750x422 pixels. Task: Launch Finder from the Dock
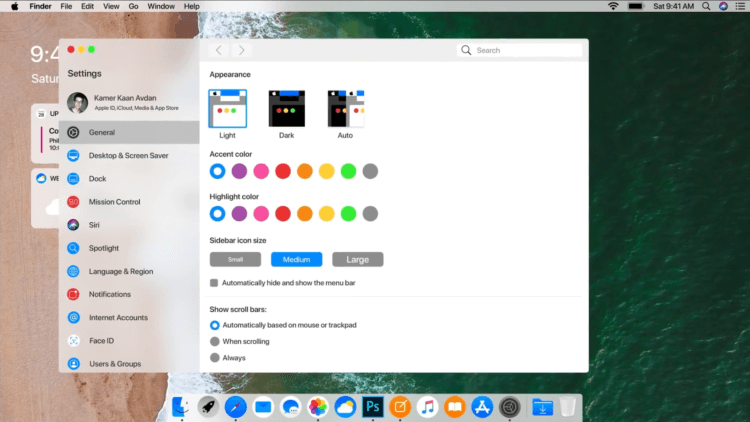181,407
